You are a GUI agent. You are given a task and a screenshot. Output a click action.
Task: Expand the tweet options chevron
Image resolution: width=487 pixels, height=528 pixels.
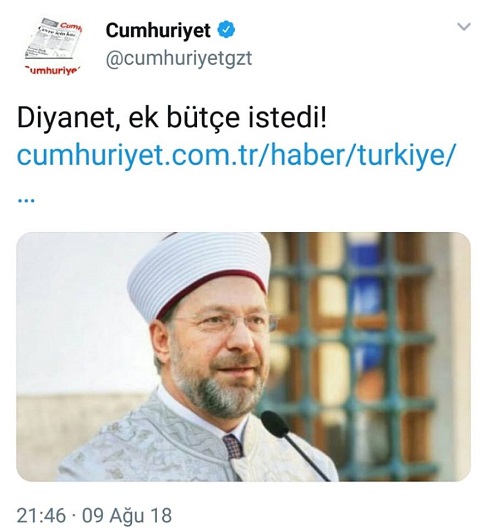point(464,27)
